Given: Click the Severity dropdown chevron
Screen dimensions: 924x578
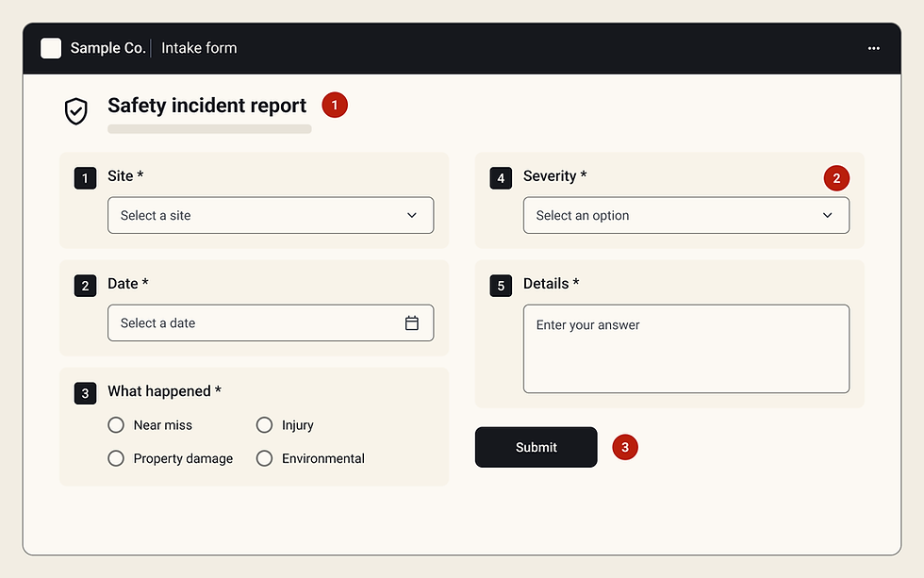Looking at the screenshot, I should 828,215.
